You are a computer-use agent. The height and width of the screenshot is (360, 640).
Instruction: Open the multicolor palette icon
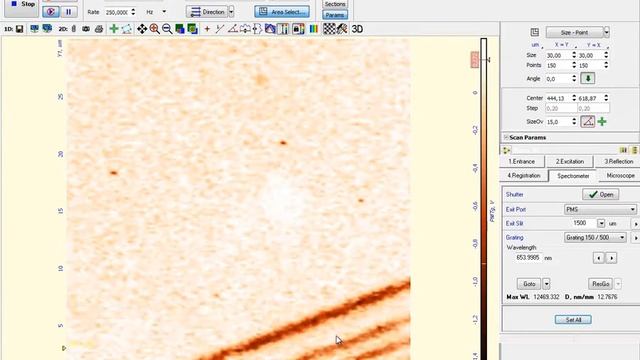coord(313,29)
